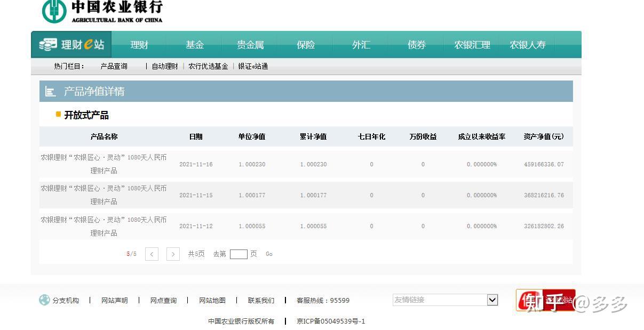Go to next page arrow

tap(173, 254)
